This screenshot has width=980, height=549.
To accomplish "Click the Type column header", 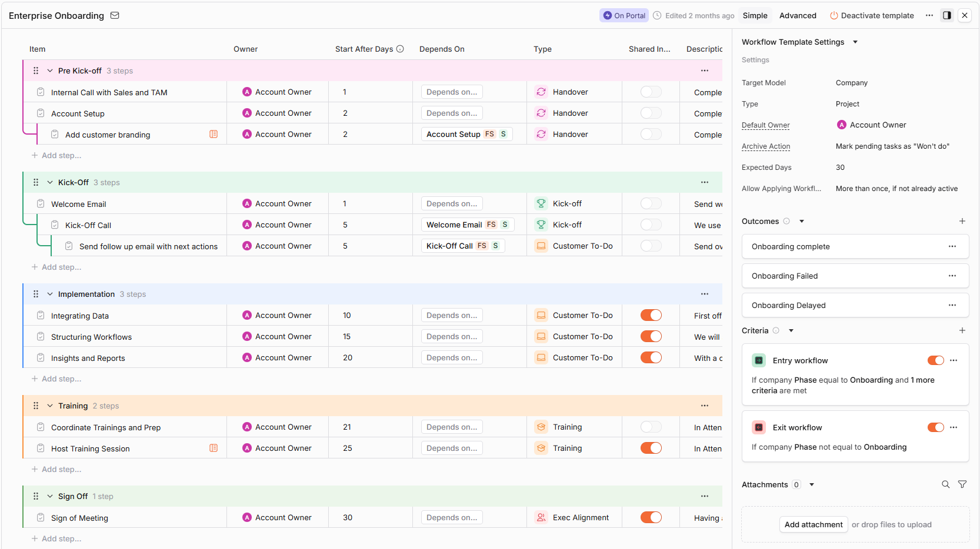I will pos(542,49).
